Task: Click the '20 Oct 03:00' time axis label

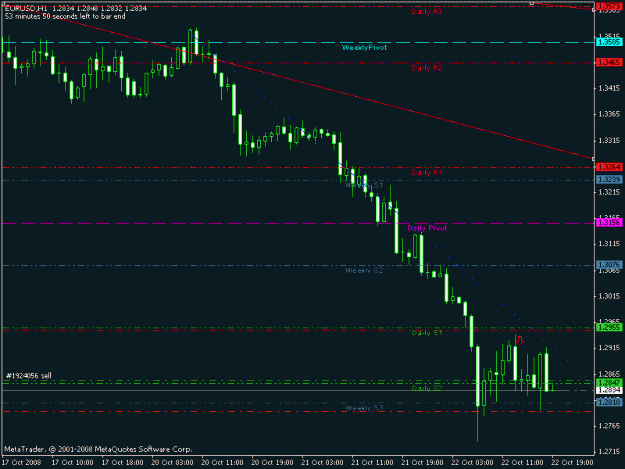Action: pyautogui.click(x=173, y=463)
